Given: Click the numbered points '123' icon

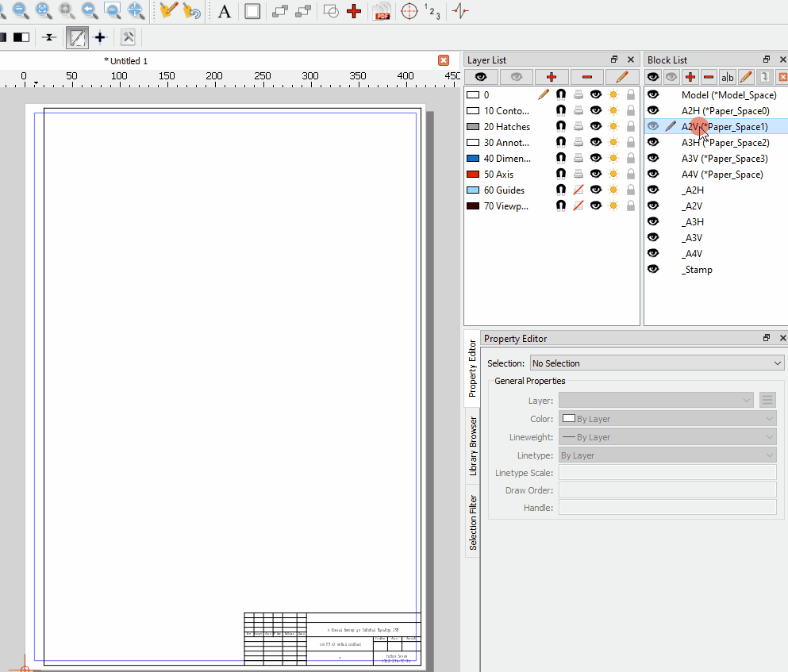Looking at the screenshot, I should tap(432, 11).
